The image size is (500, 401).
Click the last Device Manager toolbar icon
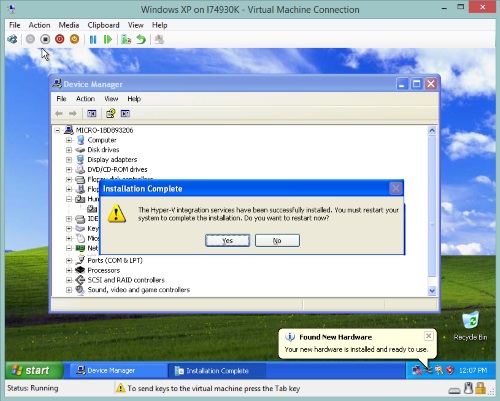(x=125, y=114)
